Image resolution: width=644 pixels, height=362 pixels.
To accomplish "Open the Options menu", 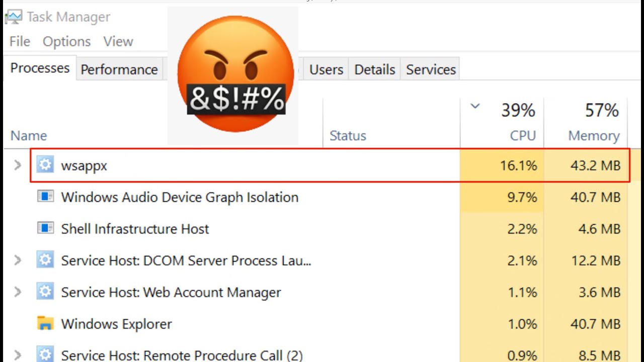I will (66, 41).
